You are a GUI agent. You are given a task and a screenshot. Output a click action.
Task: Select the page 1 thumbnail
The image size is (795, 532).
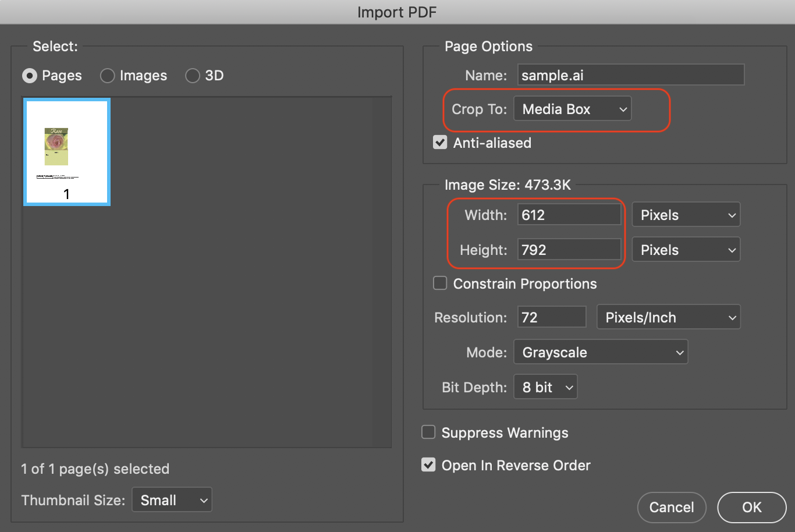pyautogui.click(x=66, y=151)
